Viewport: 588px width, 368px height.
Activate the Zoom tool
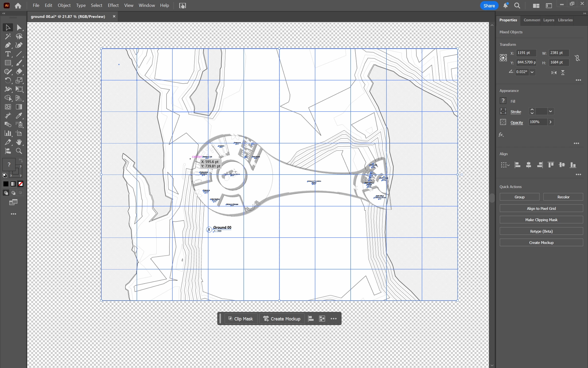point(19,151)
